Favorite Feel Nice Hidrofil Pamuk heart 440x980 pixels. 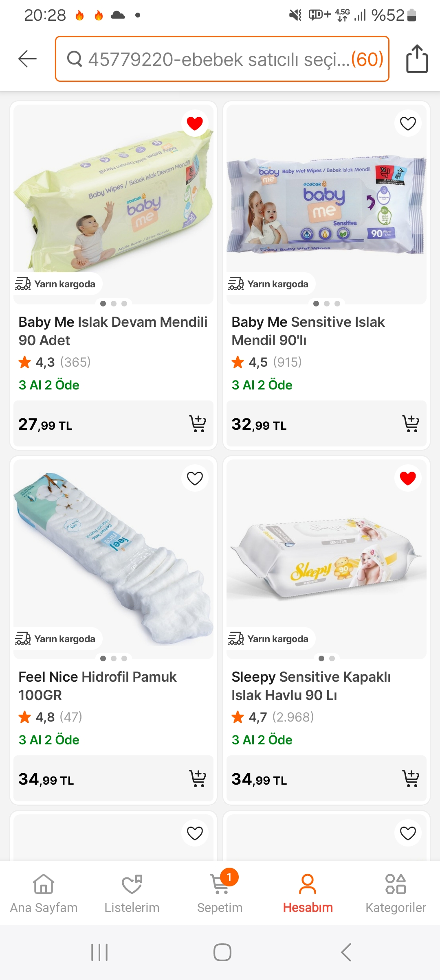pyautogui.click(x=195, y=478)
